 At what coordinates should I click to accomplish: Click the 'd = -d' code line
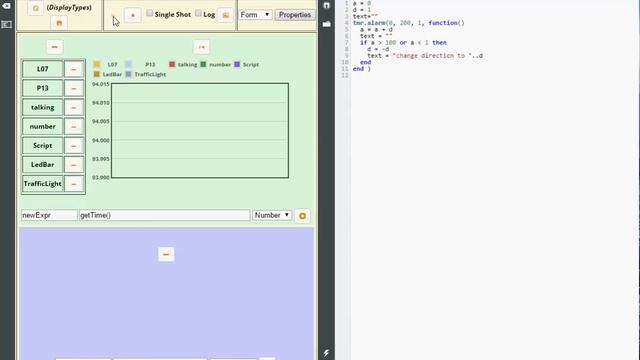378,49
